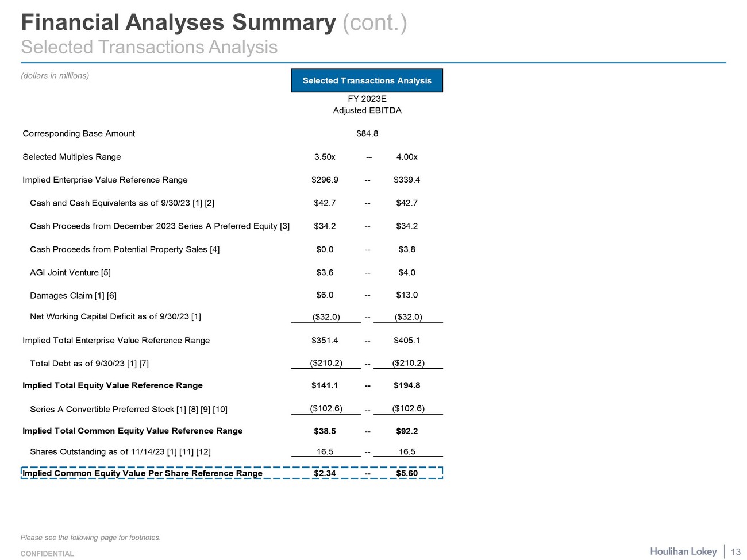Select the $13.0 damages claim value
This screenshot has width=747, height=560.
(407, 295)
